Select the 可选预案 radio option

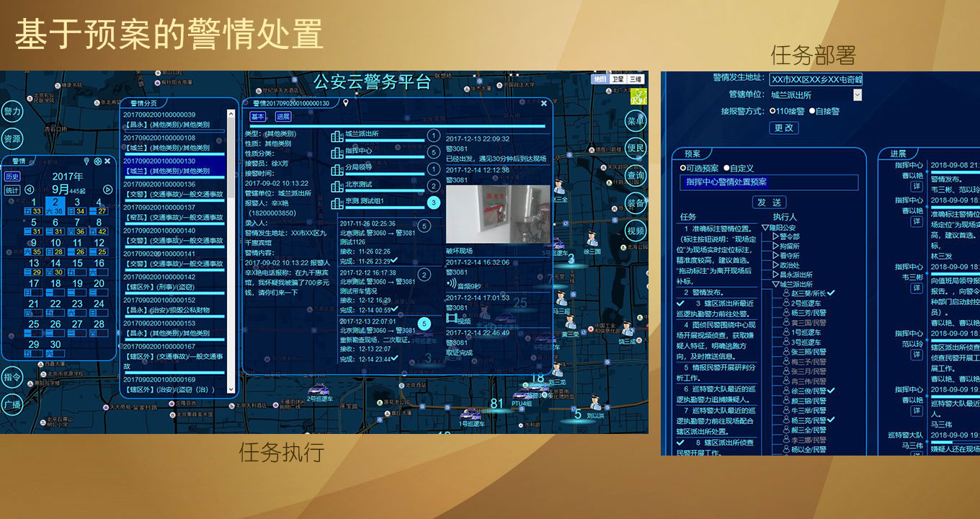coord(683,167)
